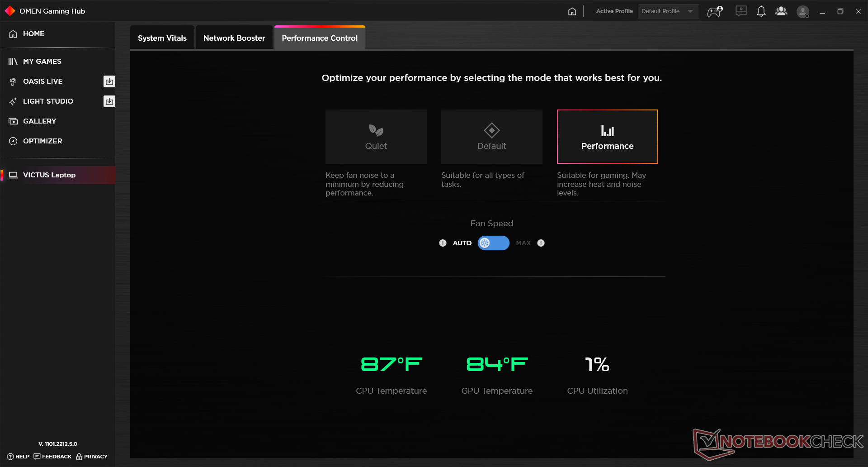Switch to the System Vitals tab

162,38
